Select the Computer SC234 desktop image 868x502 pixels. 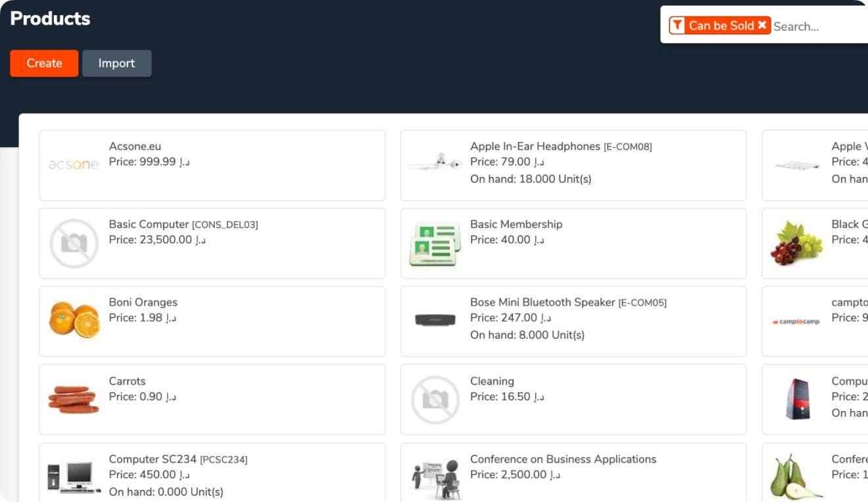click(74, 478)
